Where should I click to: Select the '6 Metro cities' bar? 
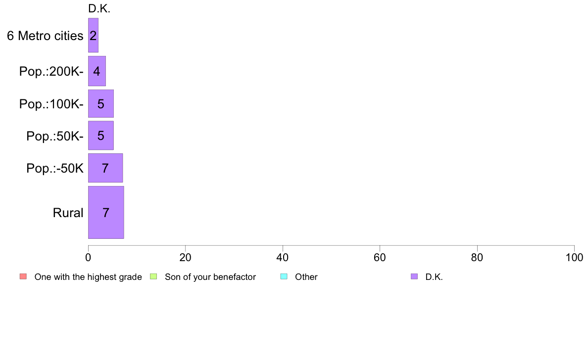tap(94, 35)
